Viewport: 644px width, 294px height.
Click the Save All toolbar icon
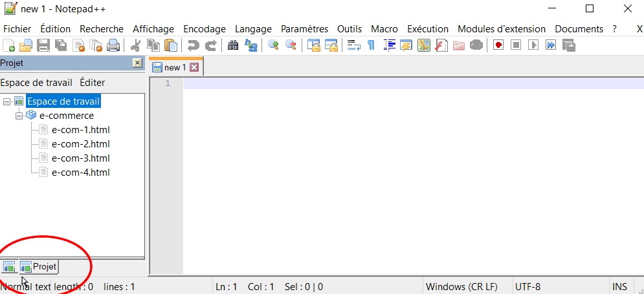61,45
